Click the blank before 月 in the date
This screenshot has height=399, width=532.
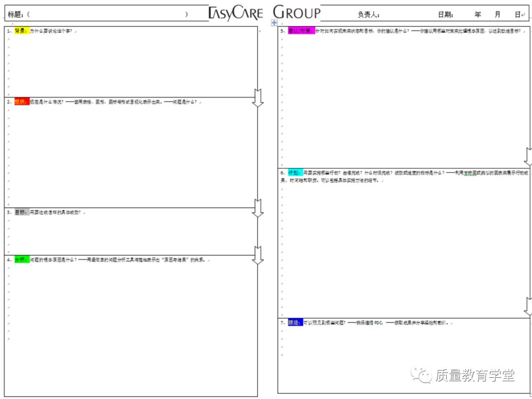(x=488, y=15)
